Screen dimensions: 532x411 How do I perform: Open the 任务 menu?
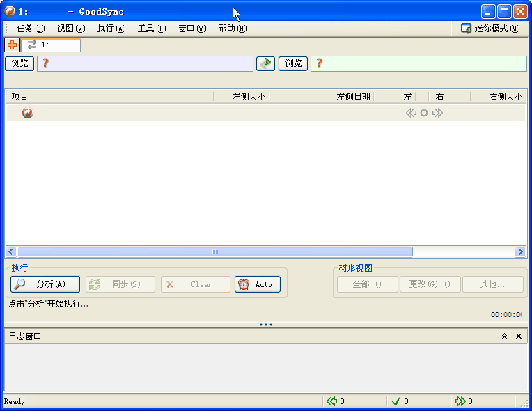pyautogui.click(x=30, y=29)
